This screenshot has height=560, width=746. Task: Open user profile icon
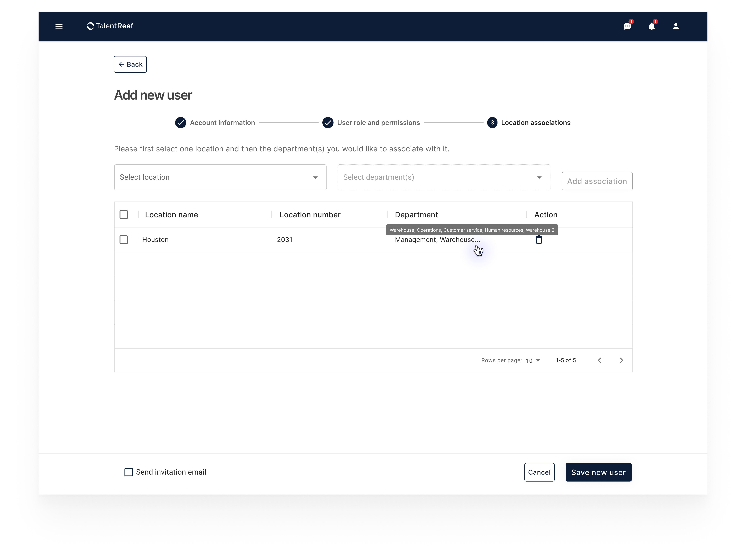676,26
